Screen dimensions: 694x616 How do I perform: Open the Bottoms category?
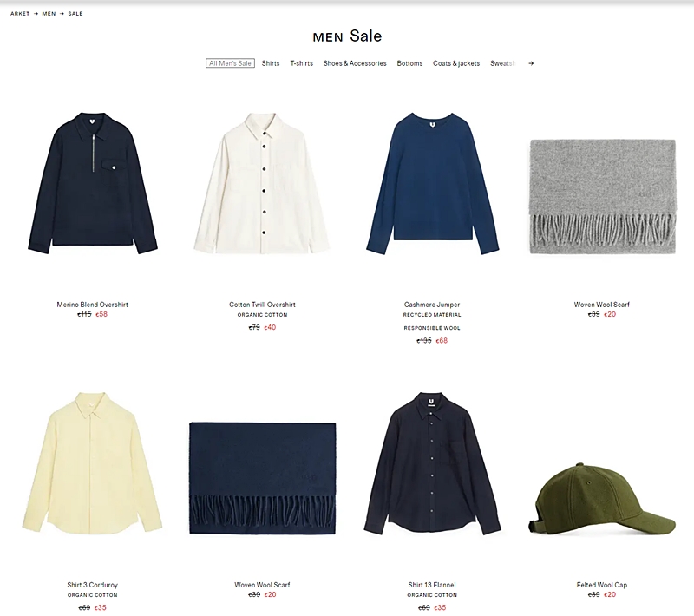coord(409,63)
